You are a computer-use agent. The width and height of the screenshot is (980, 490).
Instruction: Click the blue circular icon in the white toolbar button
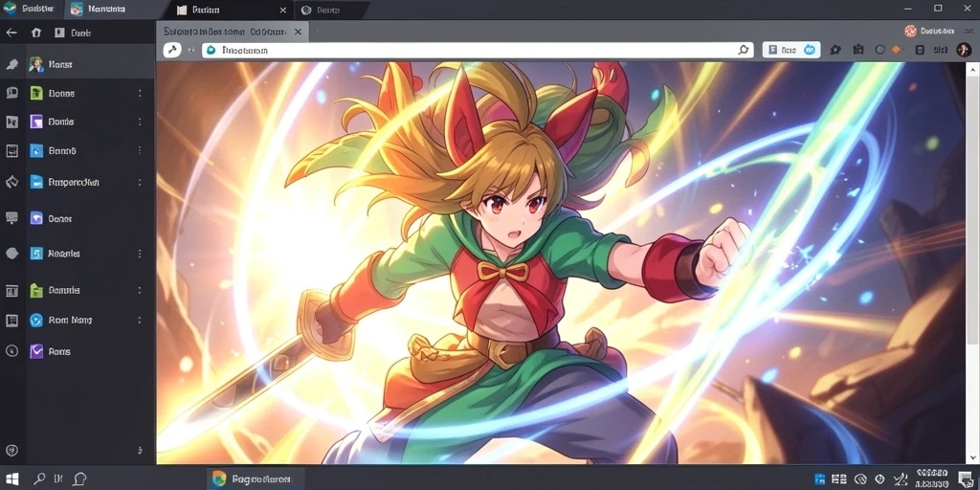coord(810,50)
